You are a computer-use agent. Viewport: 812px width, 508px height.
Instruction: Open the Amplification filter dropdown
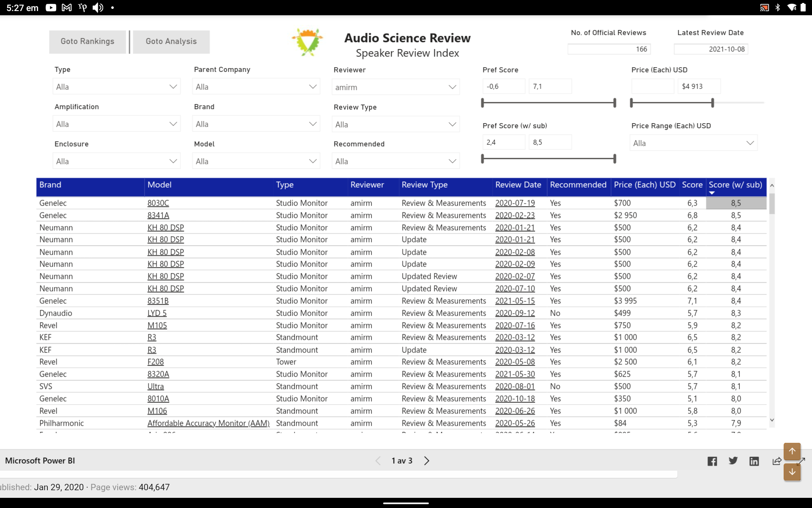click(x=117, y=124)
